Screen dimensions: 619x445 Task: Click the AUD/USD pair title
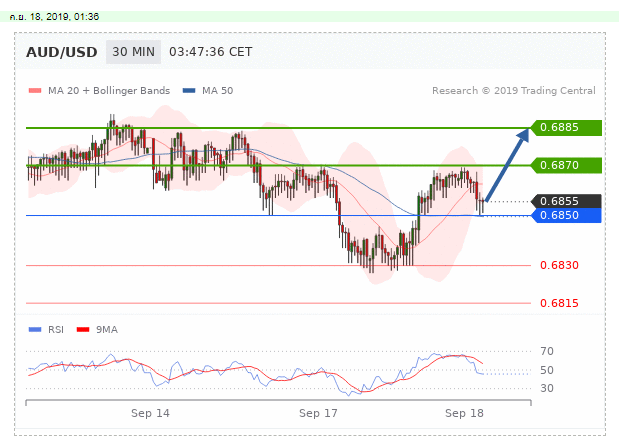[x=62, y=52]
